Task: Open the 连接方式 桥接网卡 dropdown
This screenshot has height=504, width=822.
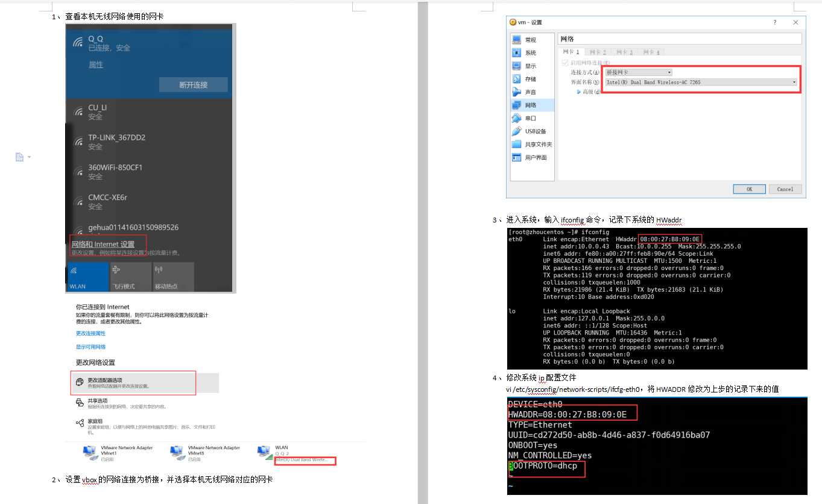Action: click(638, 72)
